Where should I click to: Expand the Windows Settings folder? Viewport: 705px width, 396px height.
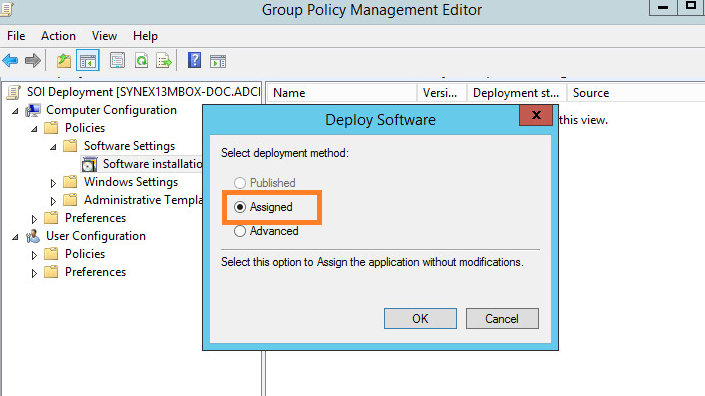pyautogui.click(x=53, y=183)
